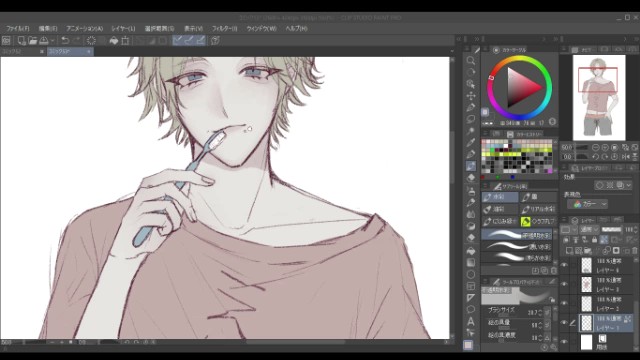The height and width of the screenshot is (360, 640).
Task: Select the Text tool
Action: tap(471, 321)
